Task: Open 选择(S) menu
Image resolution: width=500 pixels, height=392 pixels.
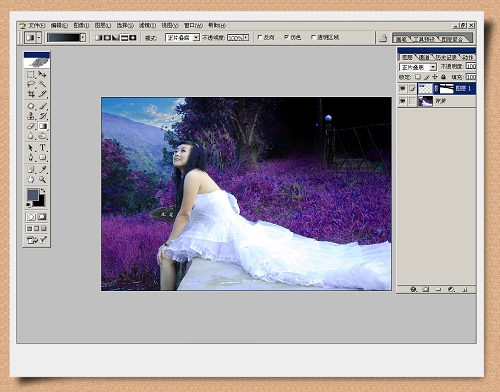Action: [x=125, y=25]
